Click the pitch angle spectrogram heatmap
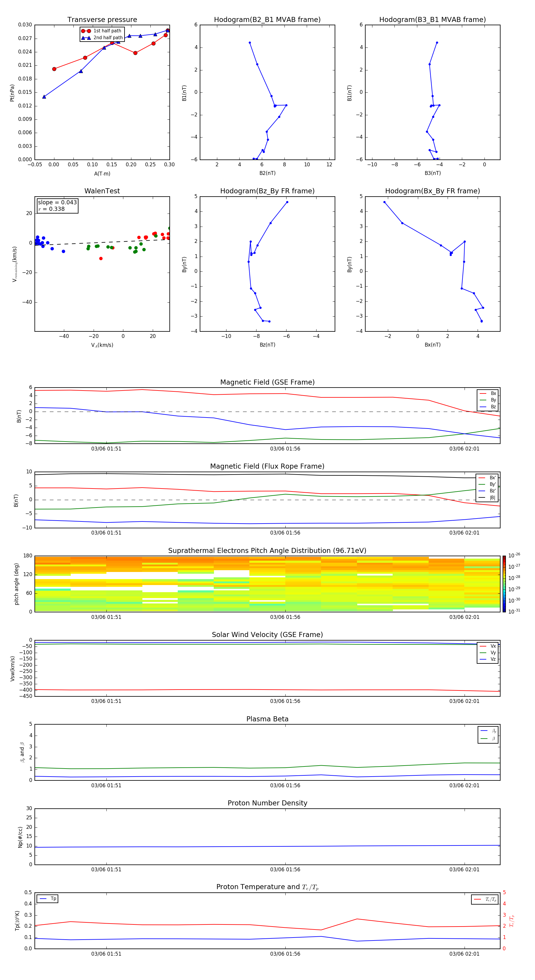This screenshot has height=980, width=535. (x=267, y=584)
